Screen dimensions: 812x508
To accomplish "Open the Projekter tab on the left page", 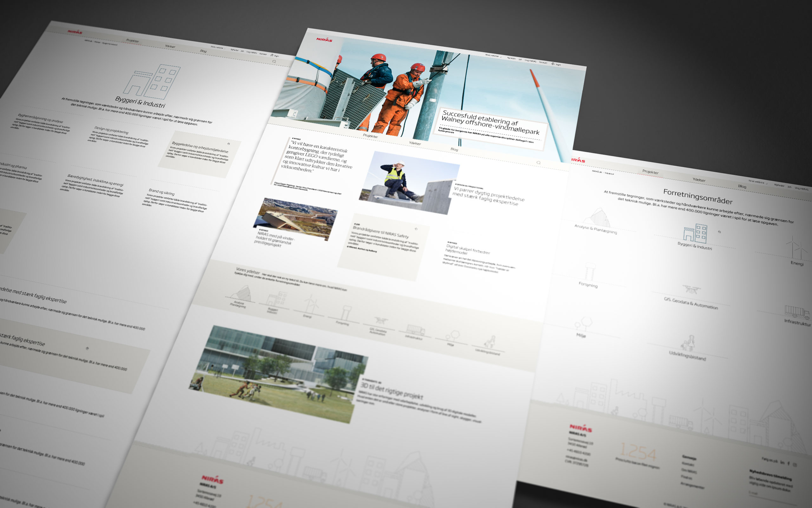I will (132, 41).
